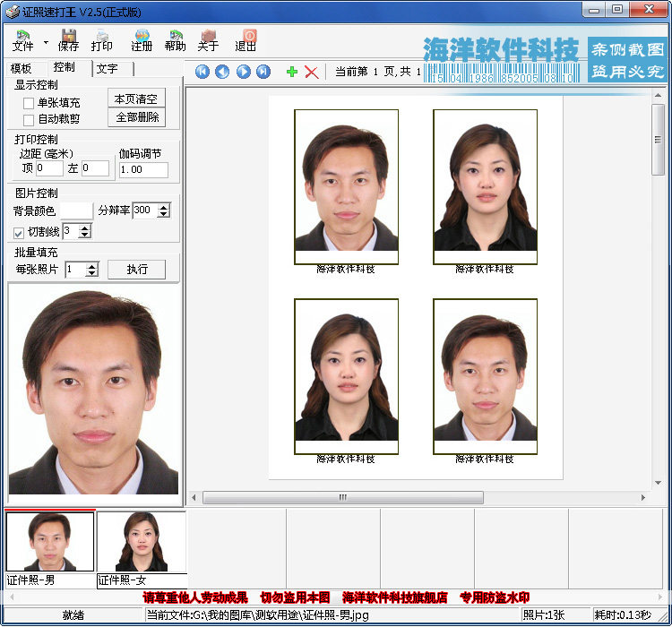Go to first page navigation icon

[202, 72]
